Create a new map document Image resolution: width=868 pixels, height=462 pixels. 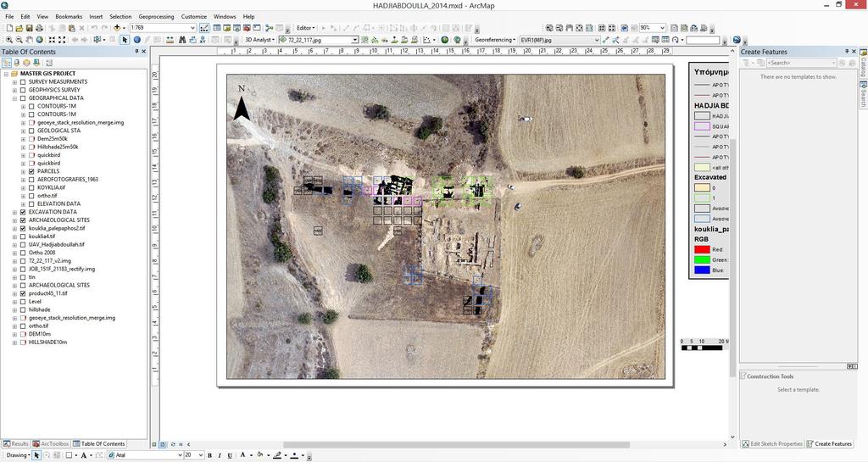point(9,28)
